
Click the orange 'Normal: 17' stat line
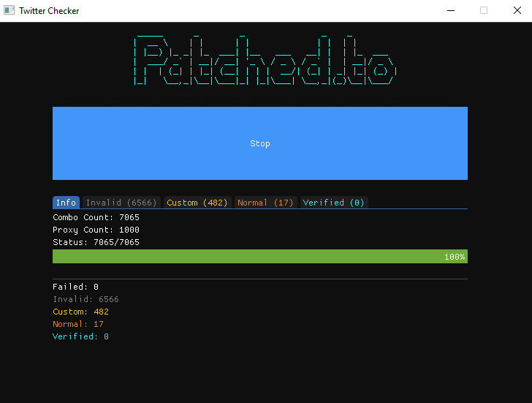[78, 324]
